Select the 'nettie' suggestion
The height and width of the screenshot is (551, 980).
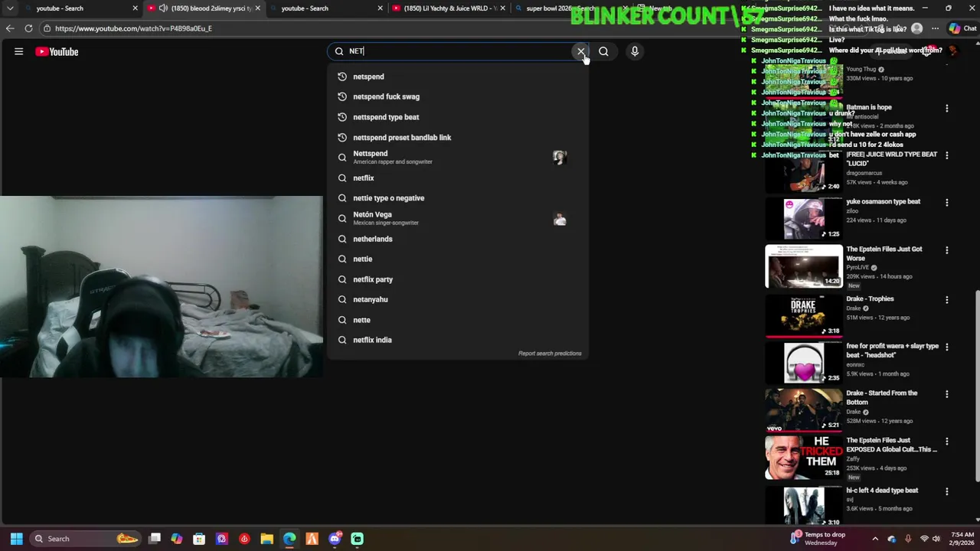(458, 259)
